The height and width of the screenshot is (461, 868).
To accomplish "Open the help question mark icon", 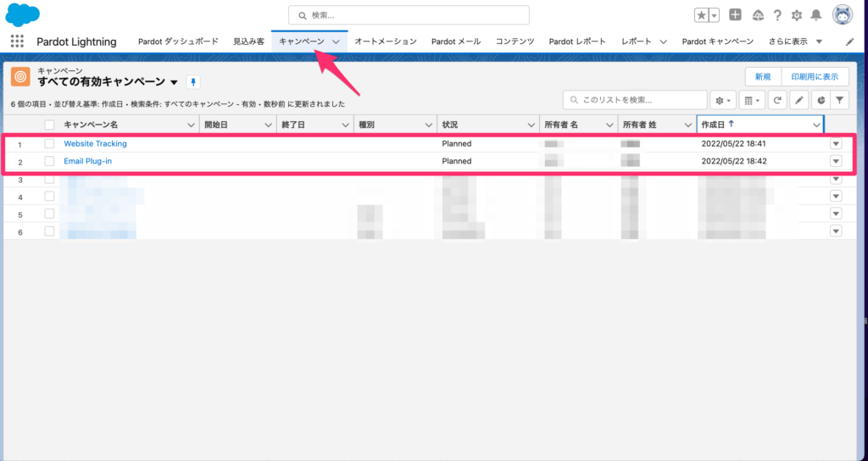I will point(778,15).
